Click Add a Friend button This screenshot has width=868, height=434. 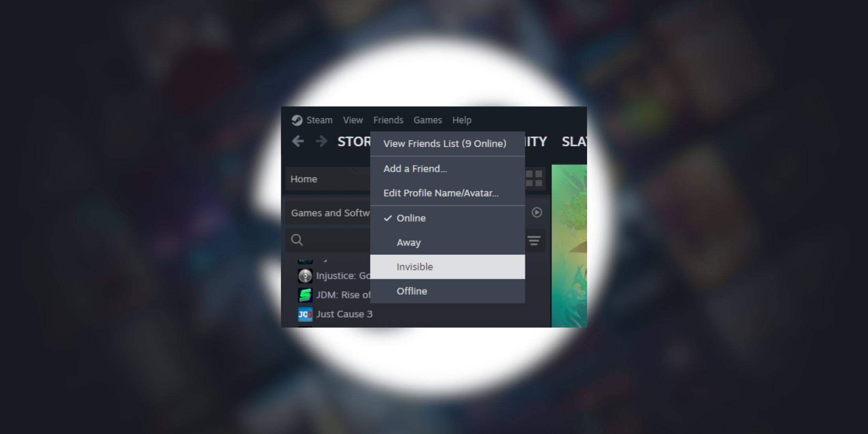click(x=415, y=168)
